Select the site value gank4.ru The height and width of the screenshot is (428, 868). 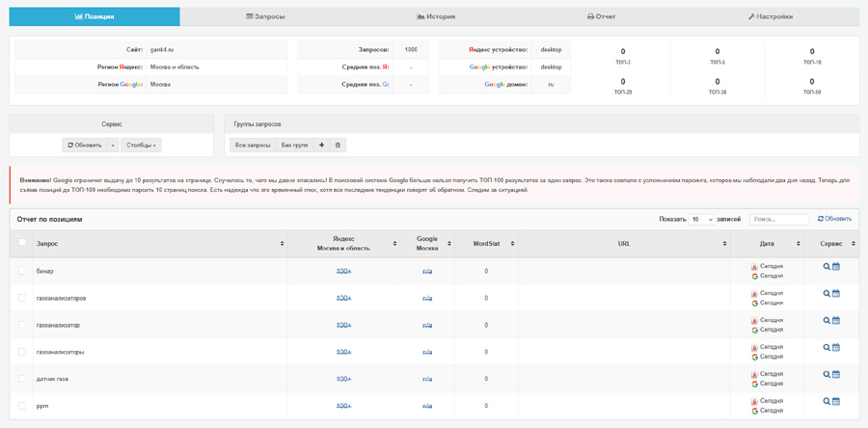pos(162,50)
